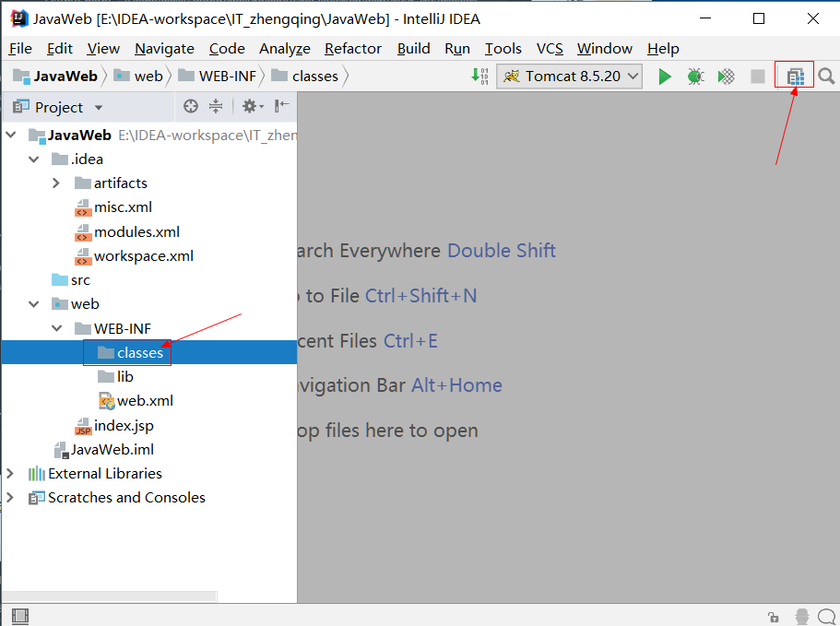This screenshot has height=626, width=840.
Task: Start debugging with the bug icon
Action: [695, 77]
